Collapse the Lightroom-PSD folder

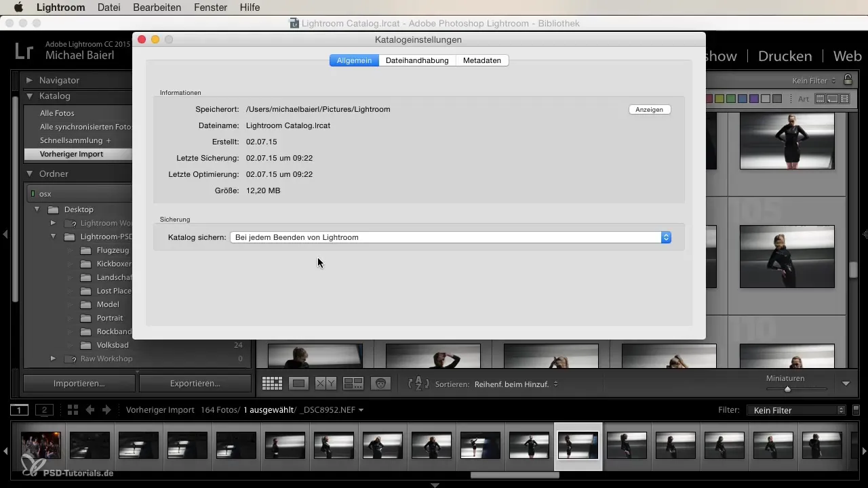coord(53,237)
